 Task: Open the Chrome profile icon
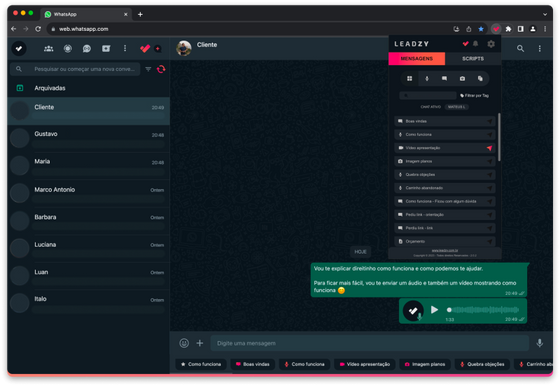click(x=533, y=29)
